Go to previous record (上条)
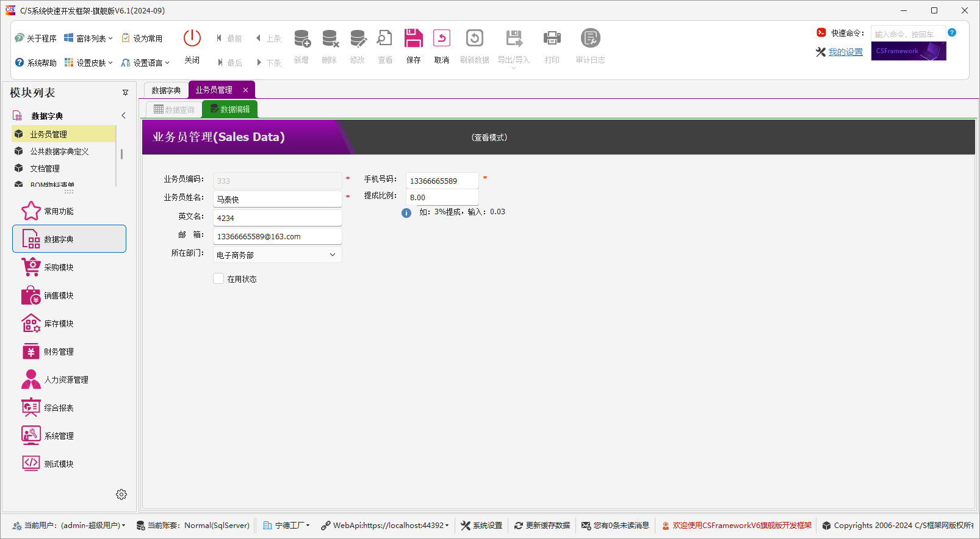This screenshot has height=539, width=980. (268, 38)
